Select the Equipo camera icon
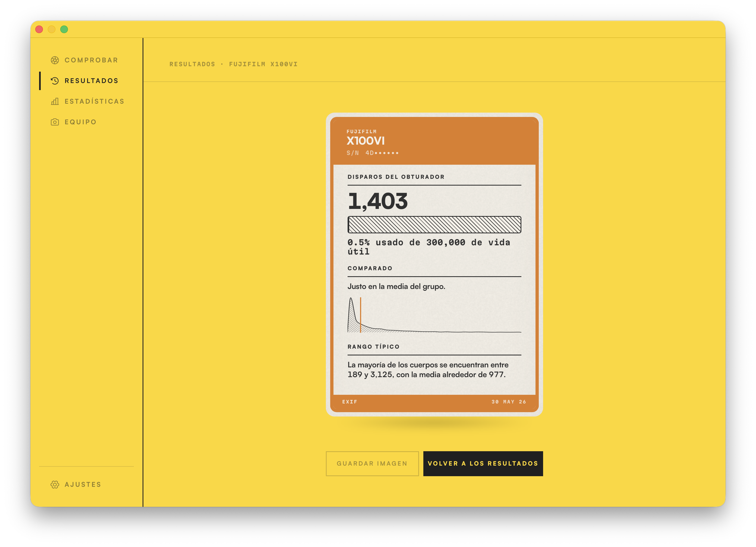The height and width of the screenshot is (547, 756). click(x=55, y=122)
